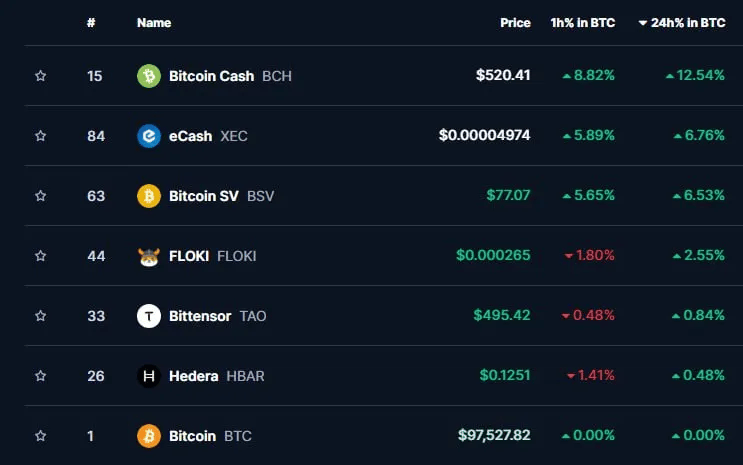Click the Bitcoin Cash 12.54% 24h change
The image size is (743, 465).
tap(695, 75)
